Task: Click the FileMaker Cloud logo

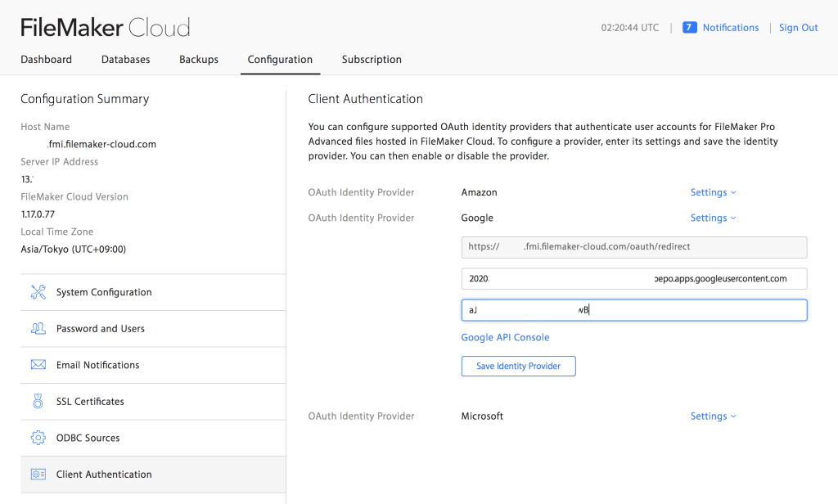Action: pyautogui.click(x=106, y=27)
